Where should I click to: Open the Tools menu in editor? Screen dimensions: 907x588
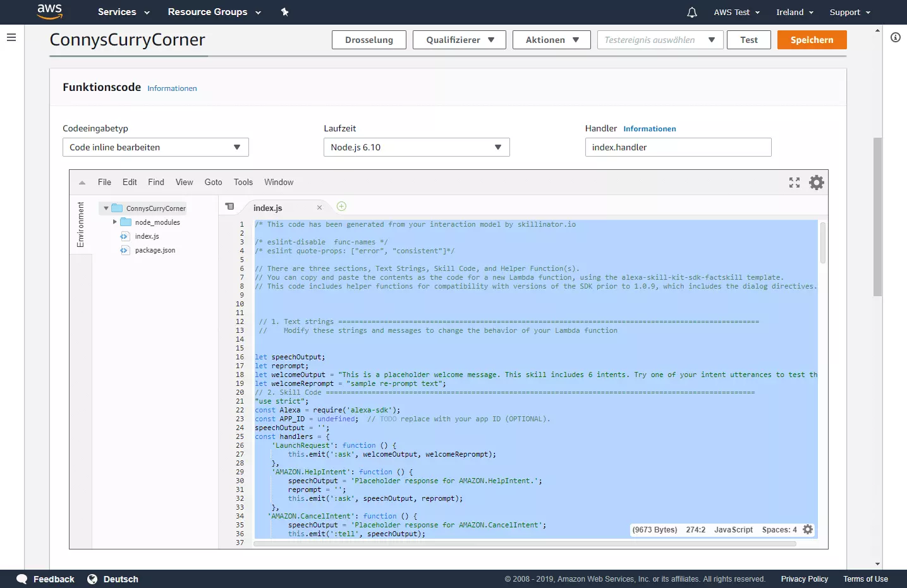pos(243,183)
